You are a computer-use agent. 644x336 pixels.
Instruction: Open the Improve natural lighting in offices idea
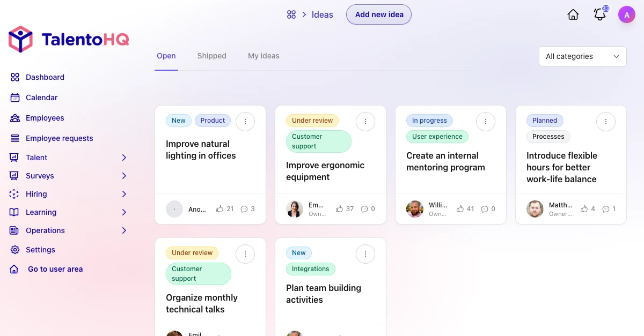201,150
